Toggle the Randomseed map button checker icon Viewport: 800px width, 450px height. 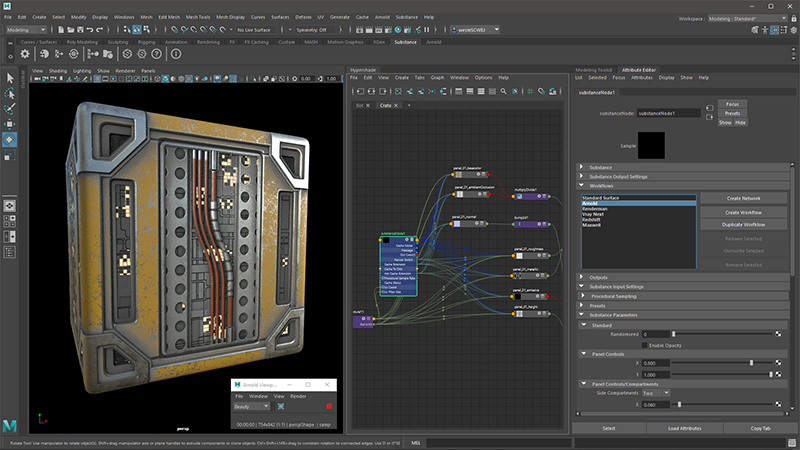[779, 333]
